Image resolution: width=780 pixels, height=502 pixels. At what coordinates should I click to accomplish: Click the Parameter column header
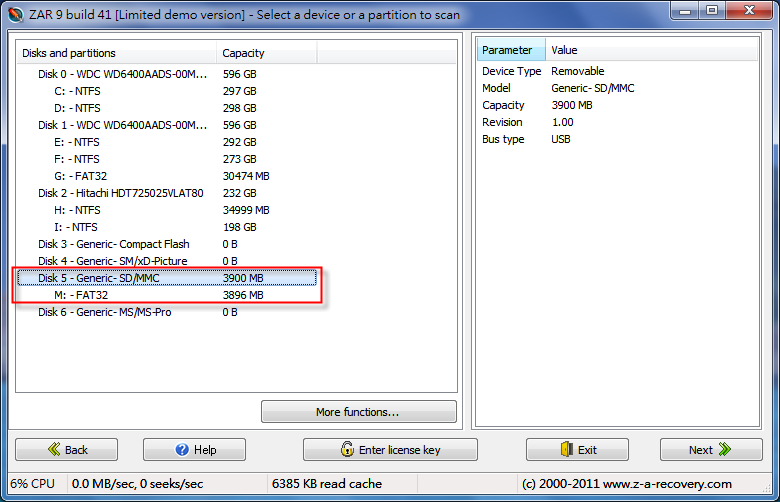click(x=511, y=50)
